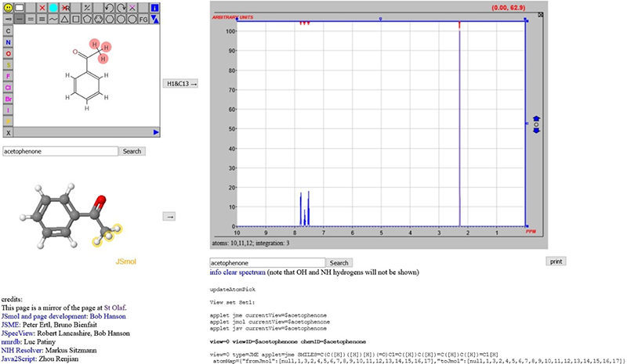
Task: Click spectrum scale up arrow
Action: coord(536,119)
